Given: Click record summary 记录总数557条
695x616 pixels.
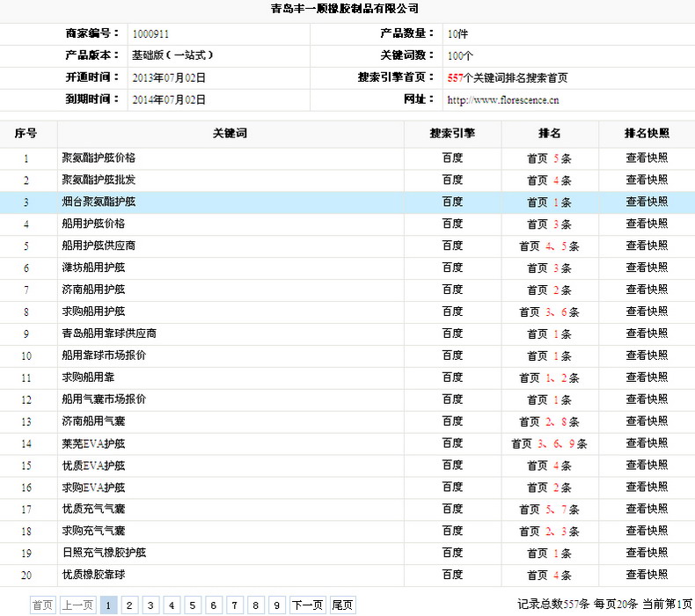Looking at the screenshot, I should pyautogui.click(x=552, y=604).
